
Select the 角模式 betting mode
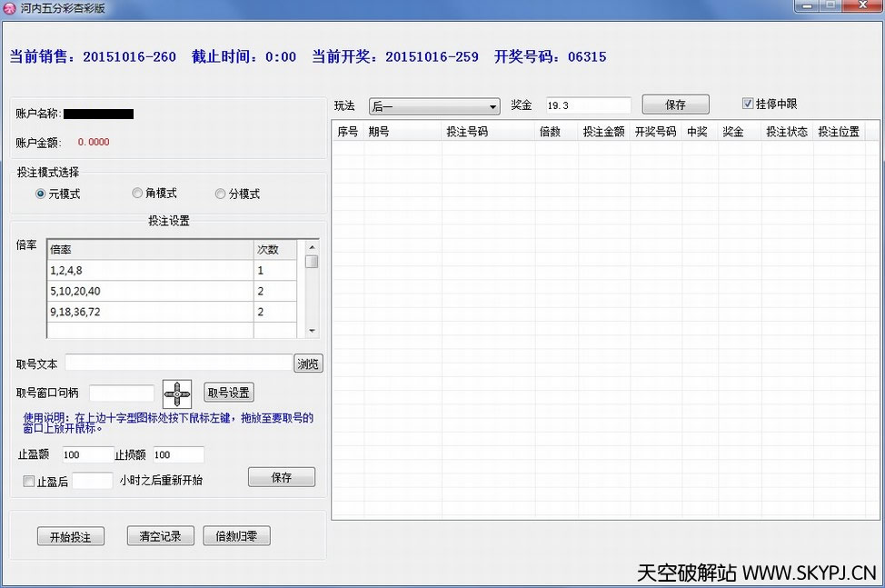click(137, 193)
